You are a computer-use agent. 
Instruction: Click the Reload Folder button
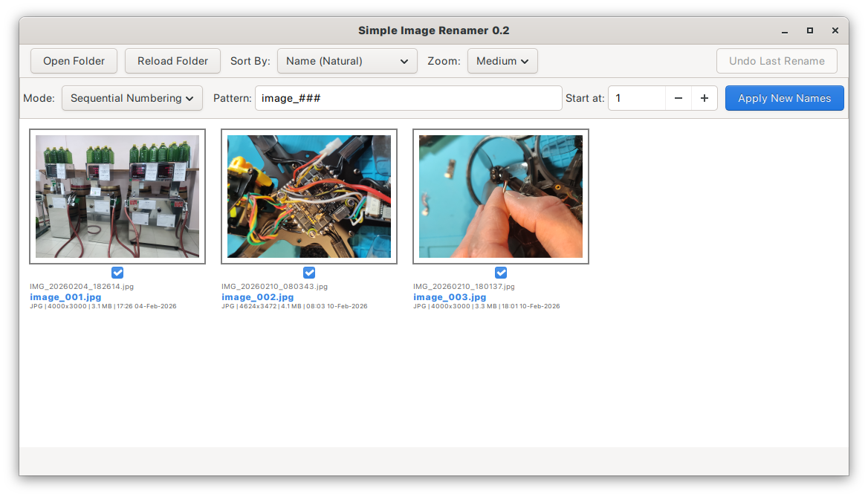click(x=172, y=61)
